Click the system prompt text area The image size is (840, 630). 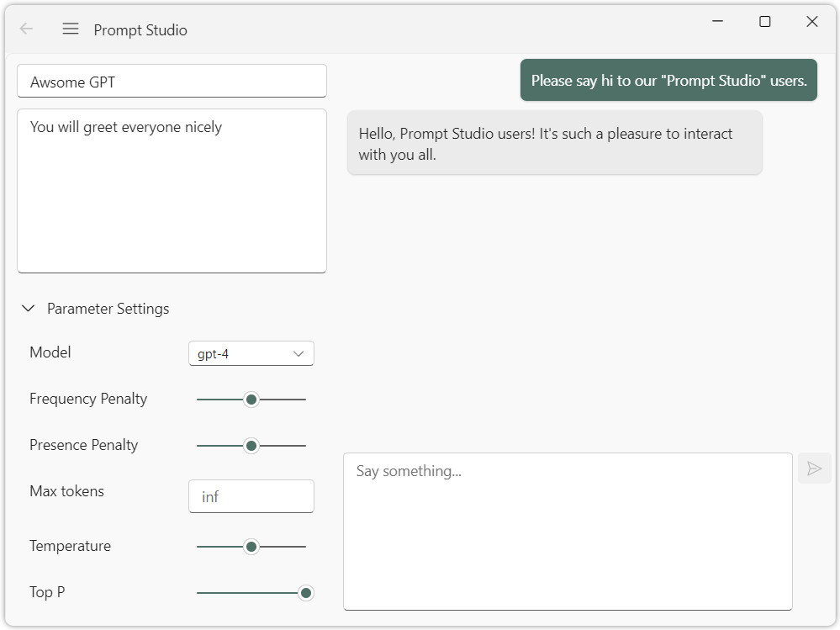coord(172,191)
